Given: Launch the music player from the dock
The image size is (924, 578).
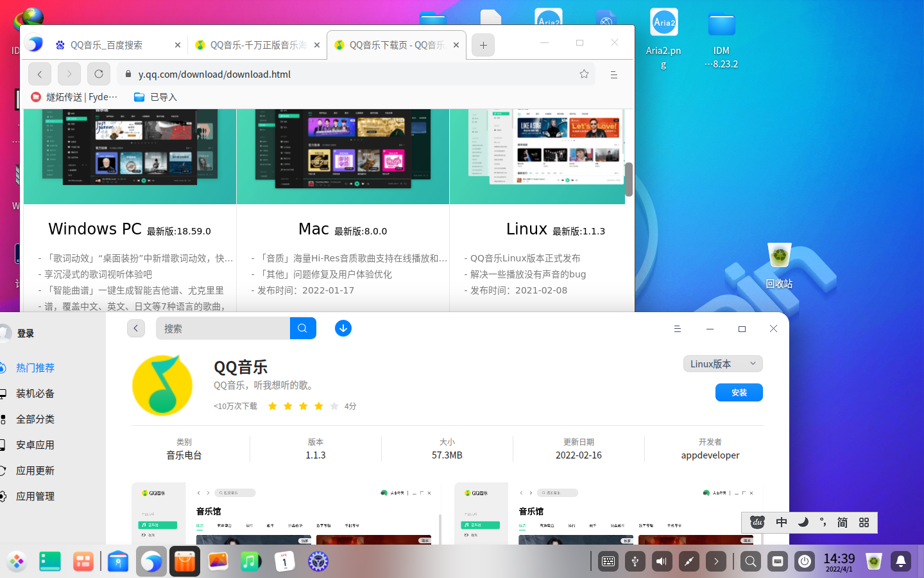Looking at the screenshot, I should [x=251, y=562].
